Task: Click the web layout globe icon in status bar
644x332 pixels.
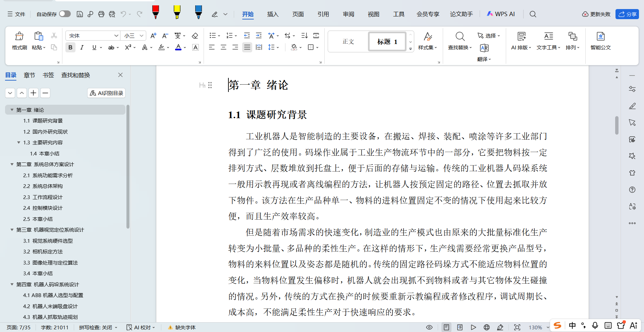Action: pyautogui.click(x=487, y=327)
